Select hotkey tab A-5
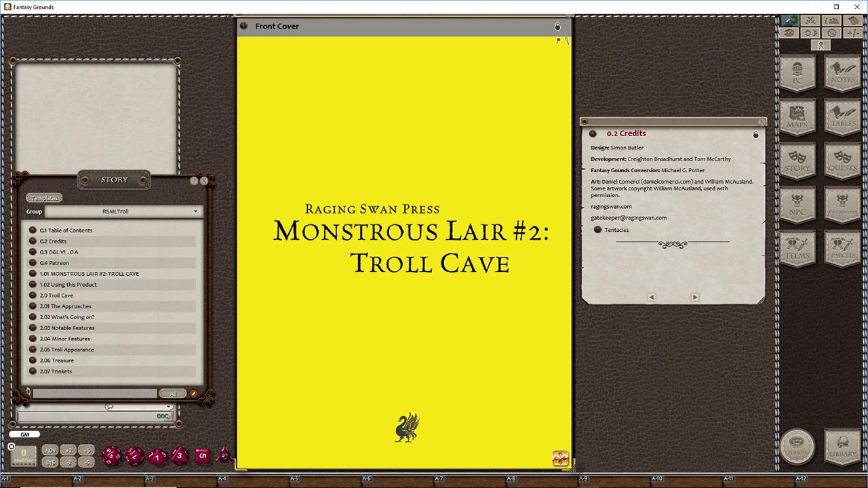 pyautogui.click(x=294, y=477)
